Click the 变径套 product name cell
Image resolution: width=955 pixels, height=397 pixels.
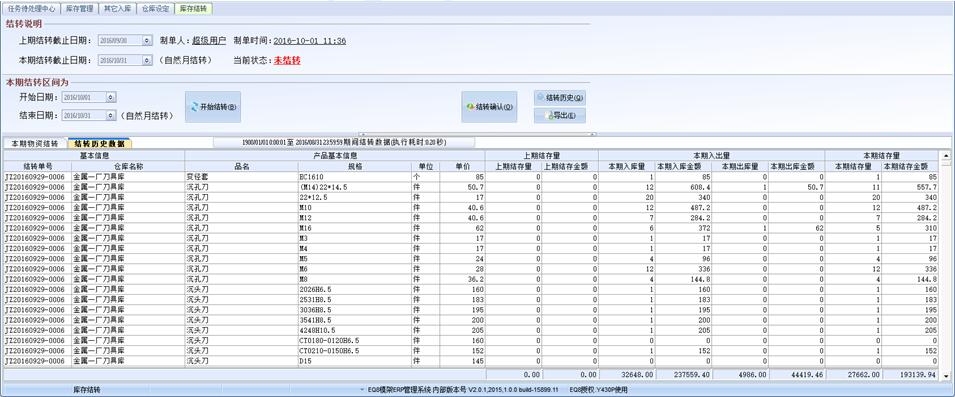click(x=241, y=177)
